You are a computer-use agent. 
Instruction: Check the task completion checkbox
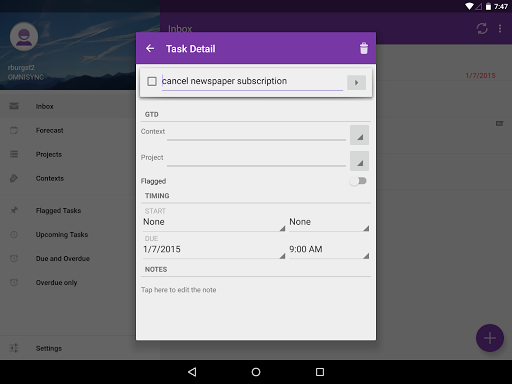(x=152, y=81)
